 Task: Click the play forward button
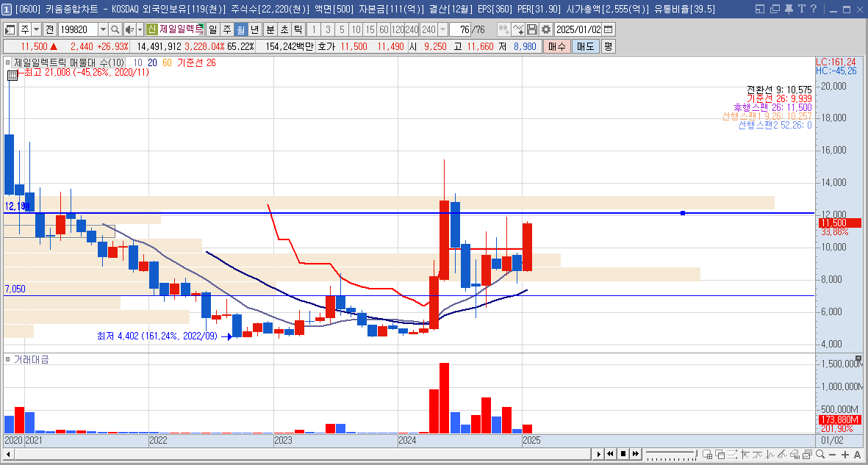pyautogui.click(x=599, y=454)
